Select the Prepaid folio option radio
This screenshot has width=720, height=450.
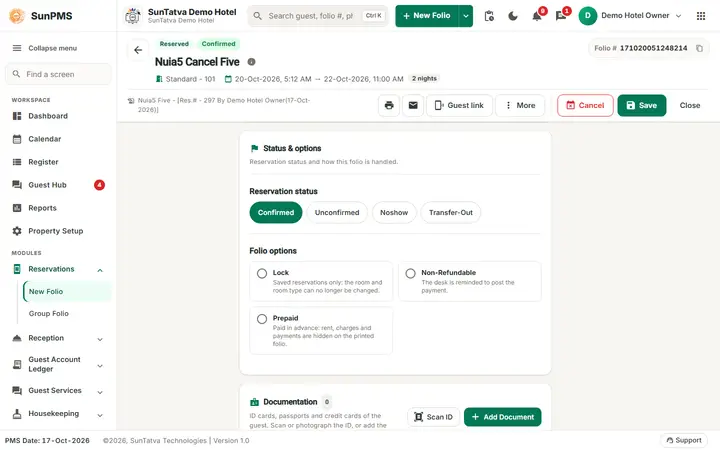tap(262, 319)
